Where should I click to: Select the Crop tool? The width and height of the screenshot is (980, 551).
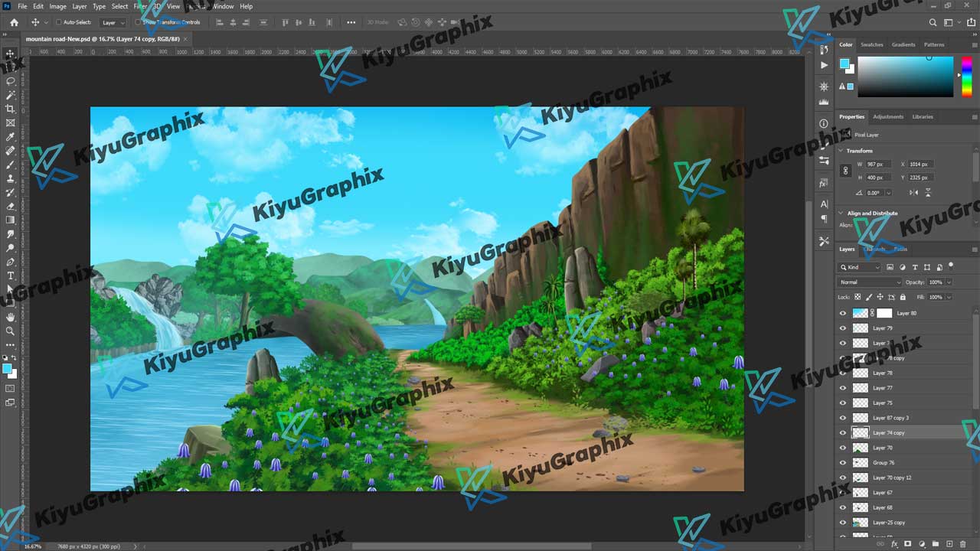[11, 109]
